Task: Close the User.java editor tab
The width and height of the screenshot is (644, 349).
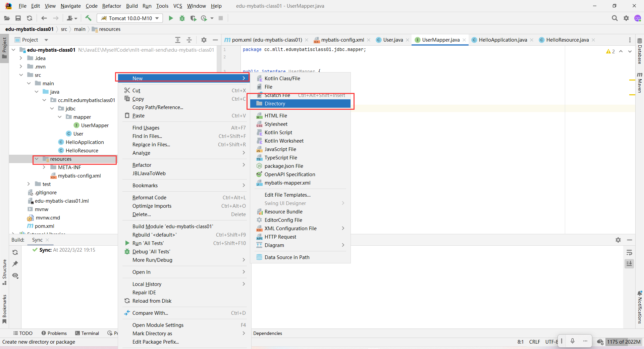Action: (408, 40)
